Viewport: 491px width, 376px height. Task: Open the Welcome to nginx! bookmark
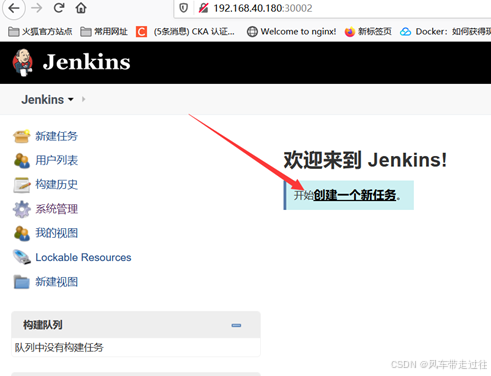(x=292, y=32)
